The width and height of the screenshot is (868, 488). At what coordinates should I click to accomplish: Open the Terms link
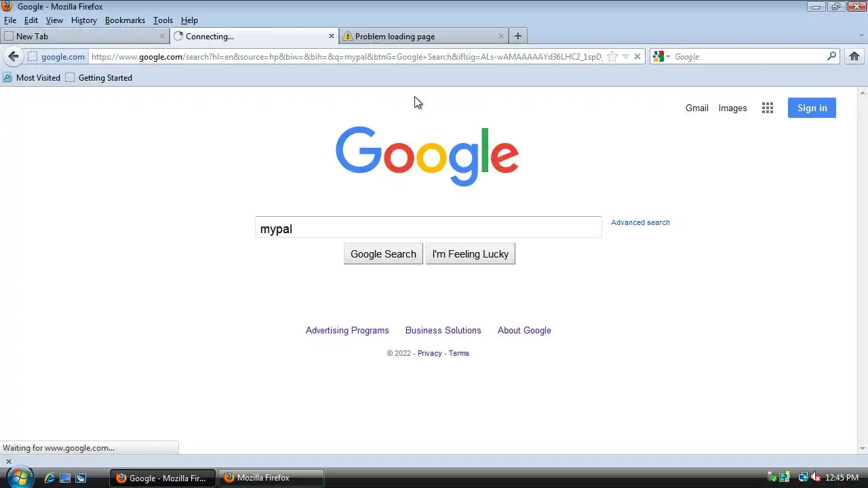pos(458,353)
